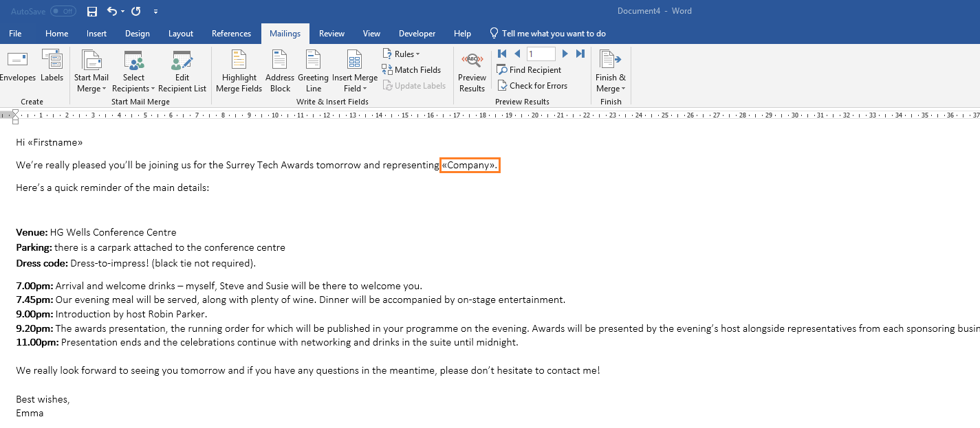Click Find Recipient
The height and width of the screenshot is (428, 980).
pos(529,69)
